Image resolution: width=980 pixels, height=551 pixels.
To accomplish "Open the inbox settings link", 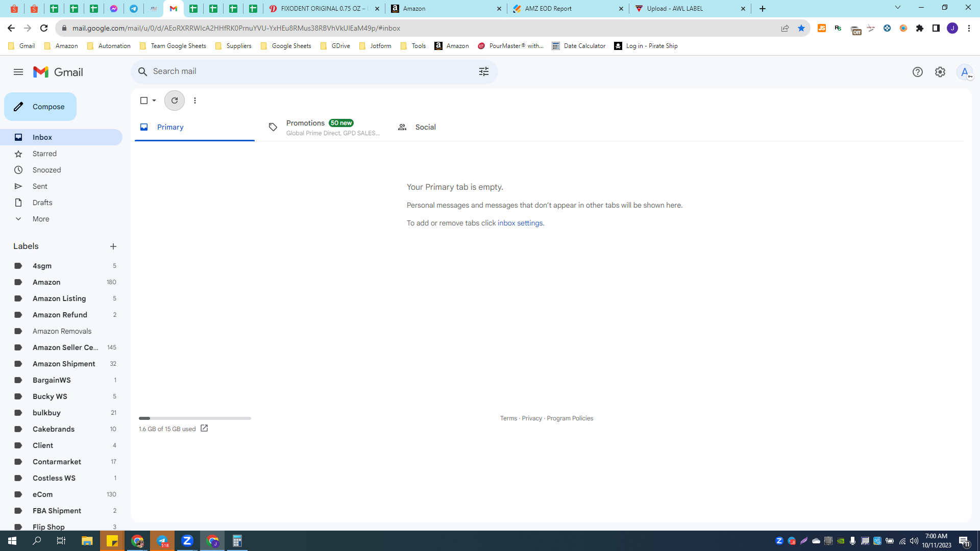I will pyautogui.click(x=520, y=223).
